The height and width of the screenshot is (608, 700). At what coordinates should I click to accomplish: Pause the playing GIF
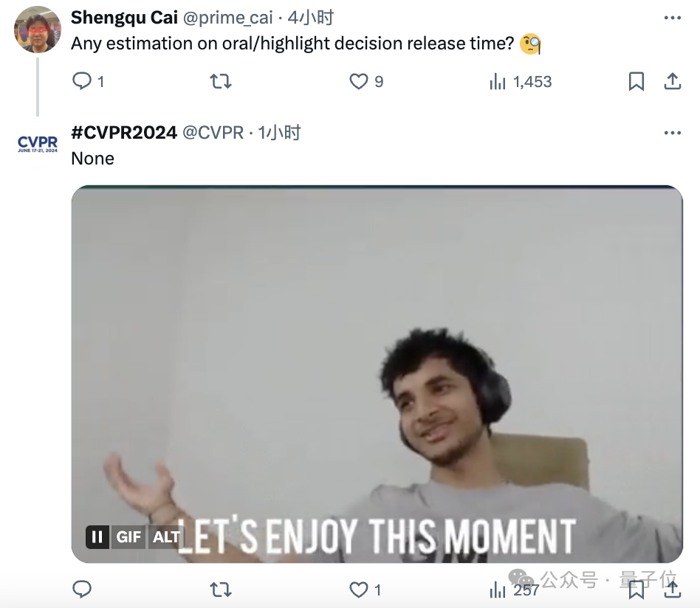[97, 536]
